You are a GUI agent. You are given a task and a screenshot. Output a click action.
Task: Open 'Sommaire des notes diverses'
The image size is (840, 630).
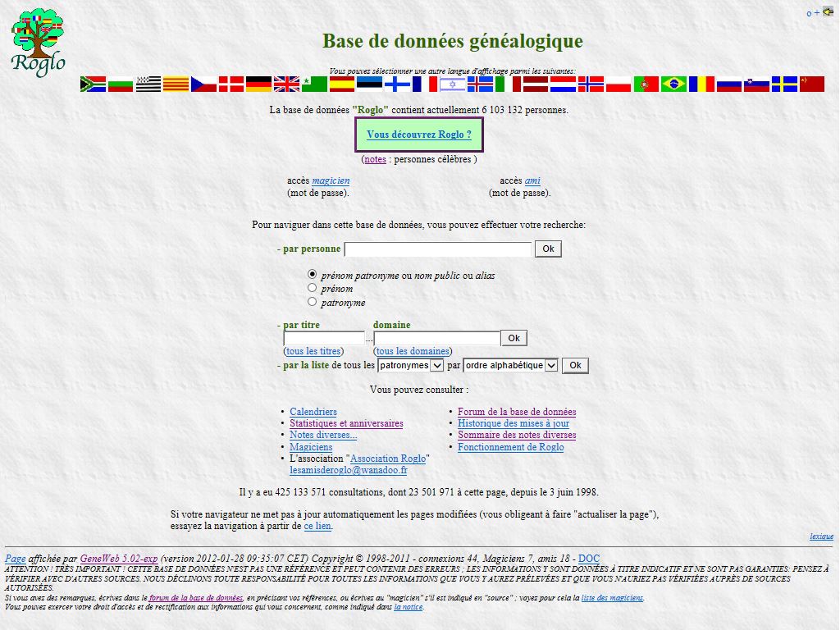coord(517,435)
